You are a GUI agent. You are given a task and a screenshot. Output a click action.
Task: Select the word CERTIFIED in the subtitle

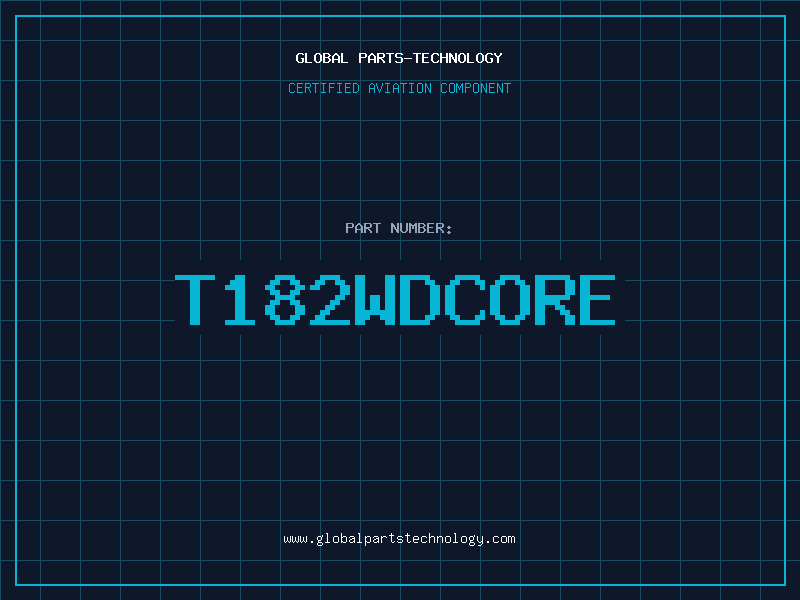322,88
